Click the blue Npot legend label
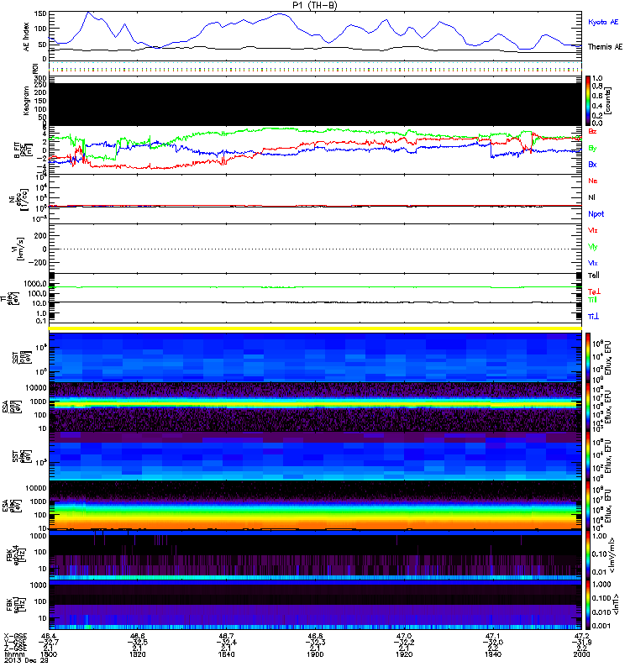 [x=595, y=213]
